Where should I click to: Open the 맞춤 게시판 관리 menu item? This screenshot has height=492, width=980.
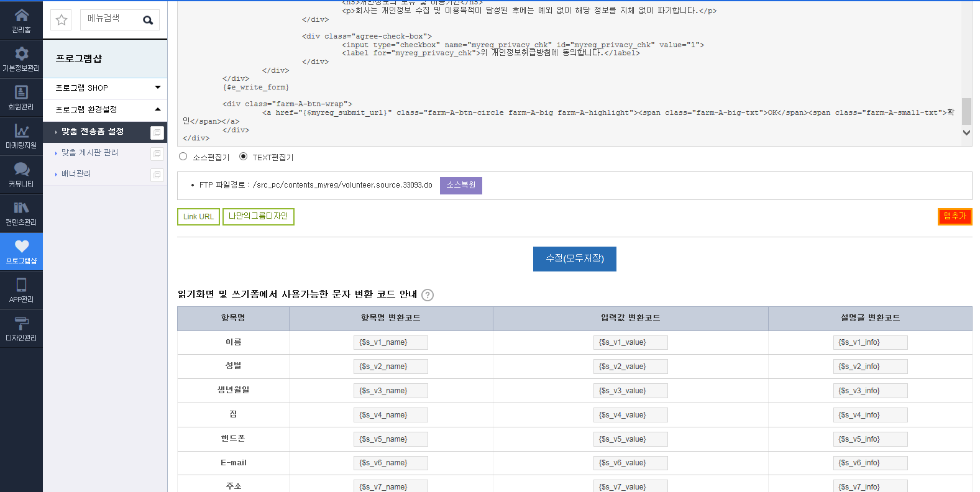point(89,153)
